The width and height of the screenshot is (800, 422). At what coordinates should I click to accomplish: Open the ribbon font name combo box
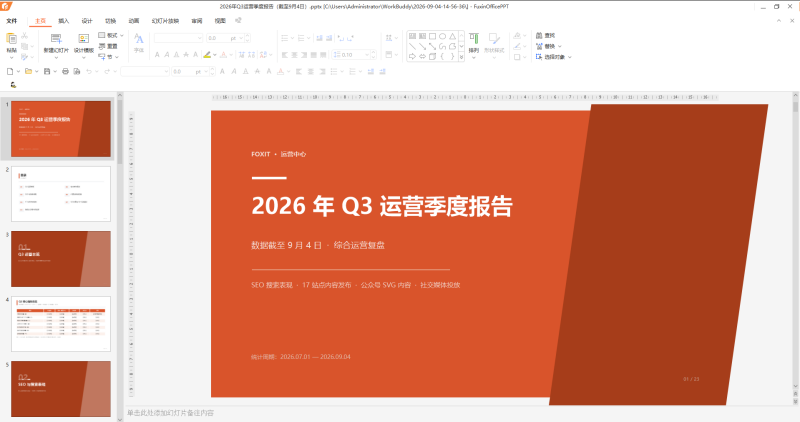click(179, 38)
